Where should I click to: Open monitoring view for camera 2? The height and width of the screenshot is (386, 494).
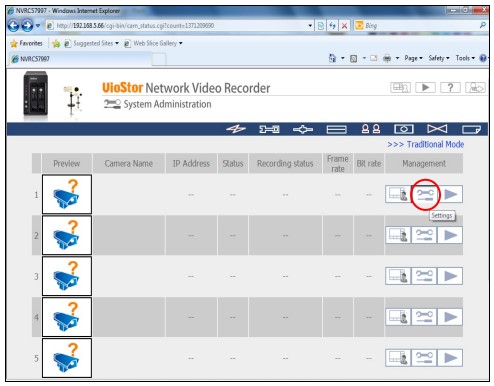(x=398, y=235)
